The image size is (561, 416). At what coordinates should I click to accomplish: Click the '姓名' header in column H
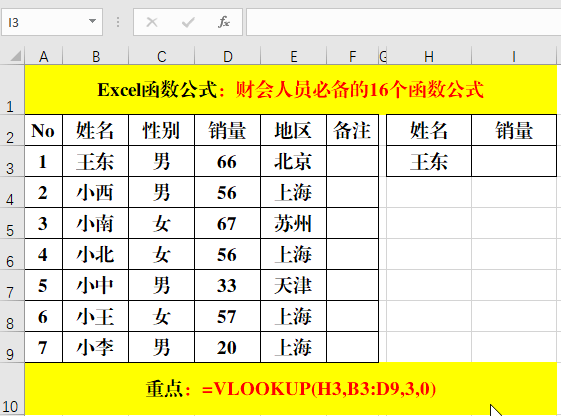pos(429,130)
